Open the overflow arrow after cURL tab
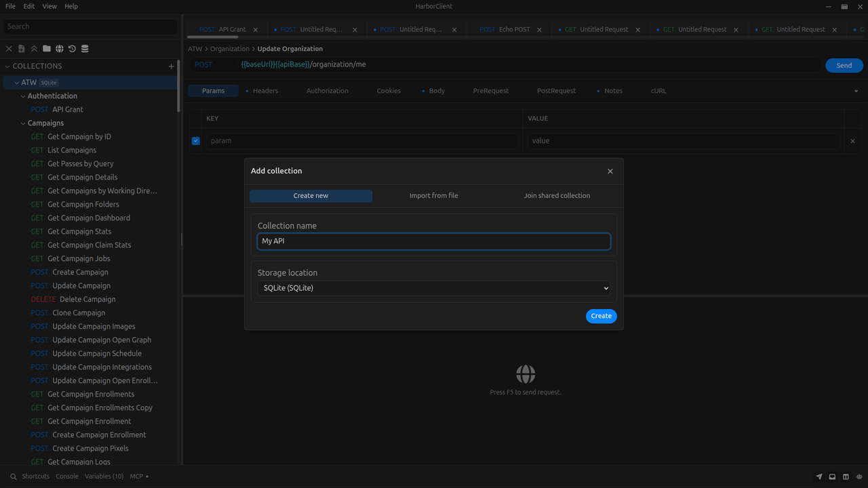Viewport: 868px width, 488px height. tap(856, 91)
